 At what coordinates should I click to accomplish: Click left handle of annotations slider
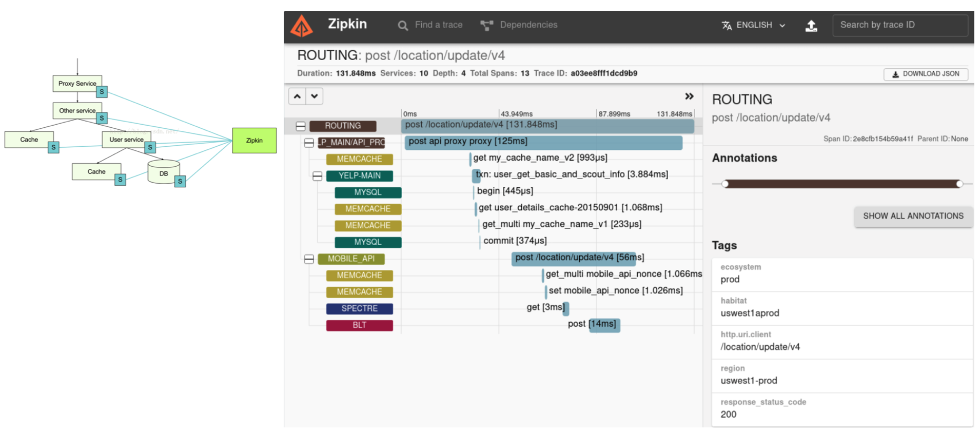point(725,184)
